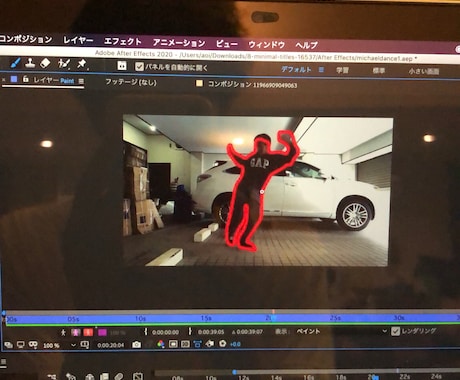Open show channel RGB color icon

pyautogui.click(x=161, y=344)
